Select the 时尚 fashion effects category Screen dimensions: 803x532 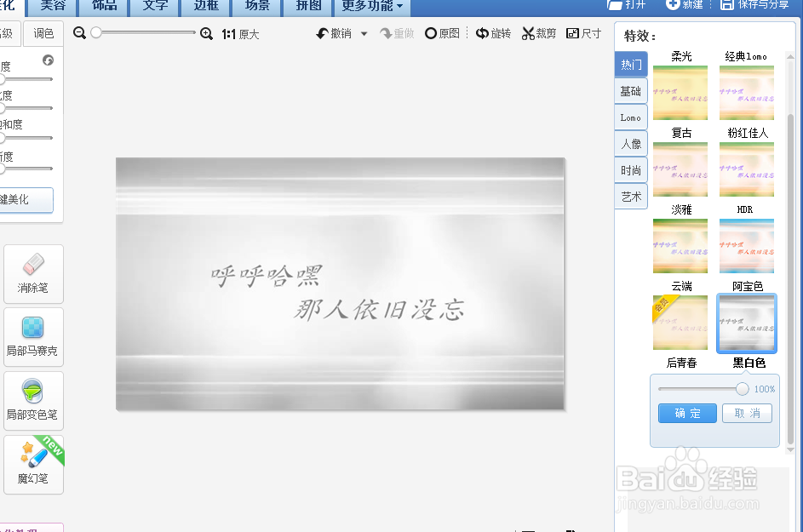(x=631, y=170)
